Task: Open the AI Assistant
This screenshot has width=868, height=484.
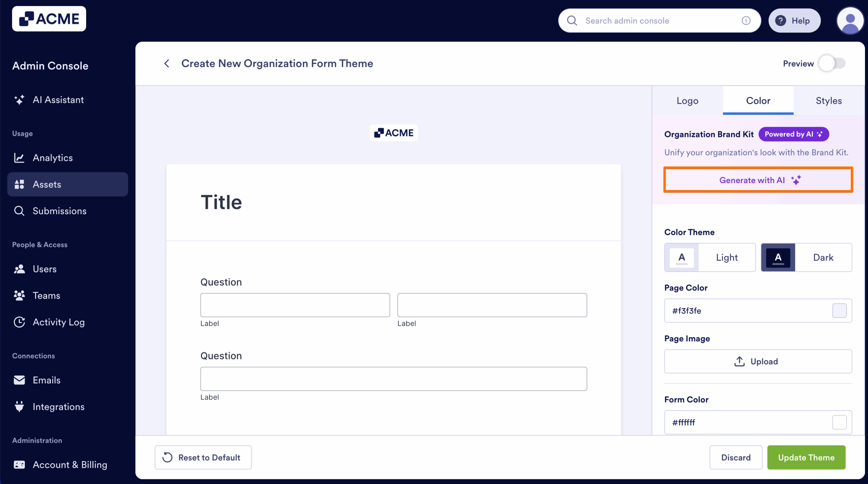Action: (x=58, y=100)
